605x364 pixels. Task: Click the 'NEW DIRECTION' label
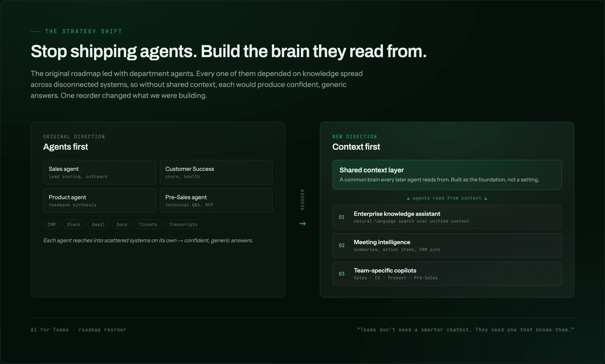(x=355, y=137)
